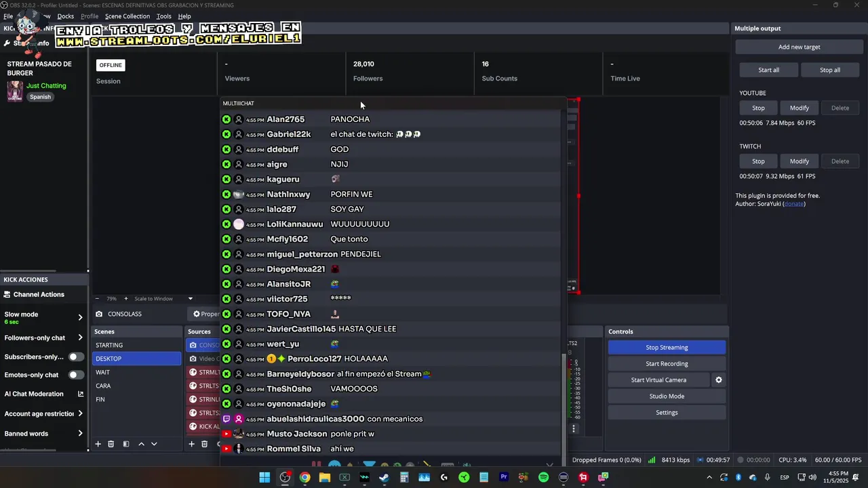Click Start Virtual Camera button

click(658, 380)
